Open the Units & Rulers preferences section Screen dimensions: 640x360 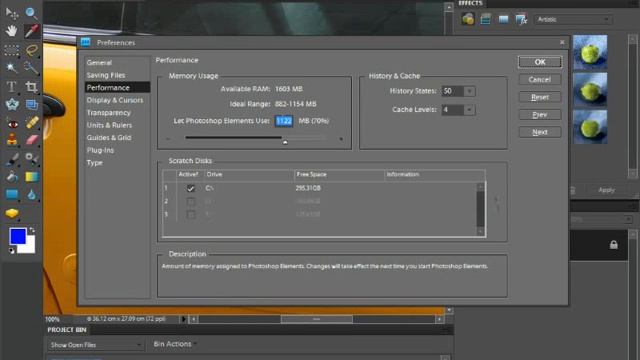pyautogui.click(x=109, y=125)
